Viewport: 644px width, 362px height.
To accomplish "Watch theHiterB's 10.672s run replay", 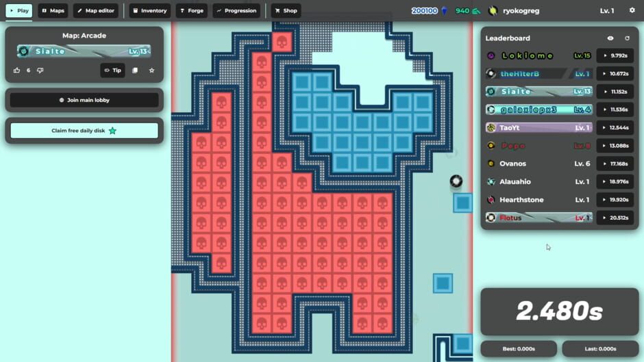I will (615, 74).
